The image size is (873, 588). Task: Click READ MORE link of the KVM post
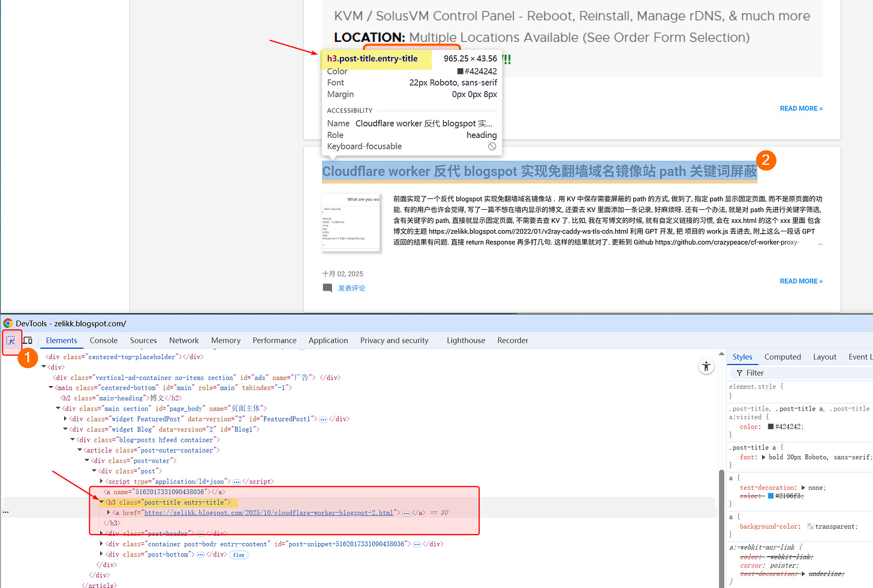801,108
